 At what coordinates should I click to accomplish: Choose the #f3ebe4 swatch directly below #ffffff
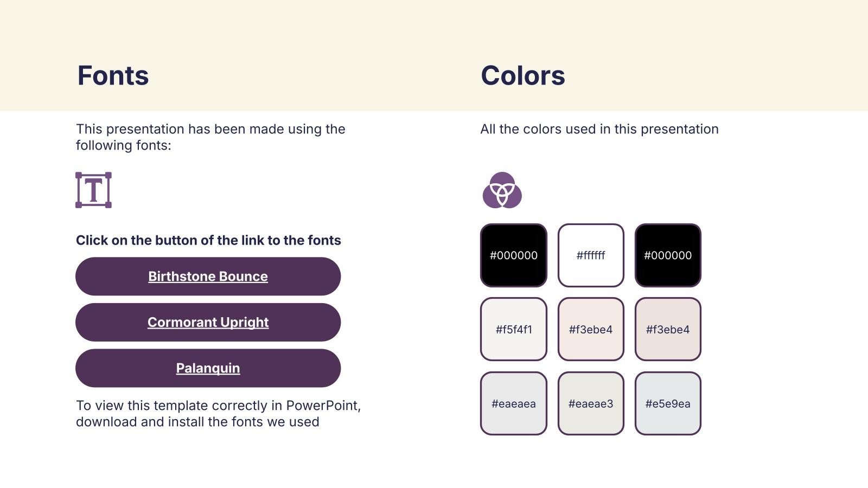[x=591, y=329]
